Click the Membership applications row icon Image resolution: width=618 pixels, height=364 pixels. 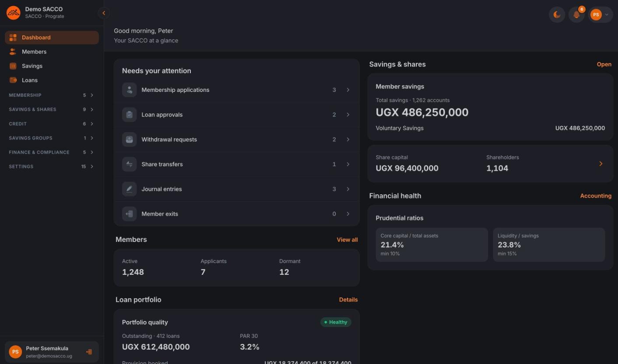coord(129,90)
